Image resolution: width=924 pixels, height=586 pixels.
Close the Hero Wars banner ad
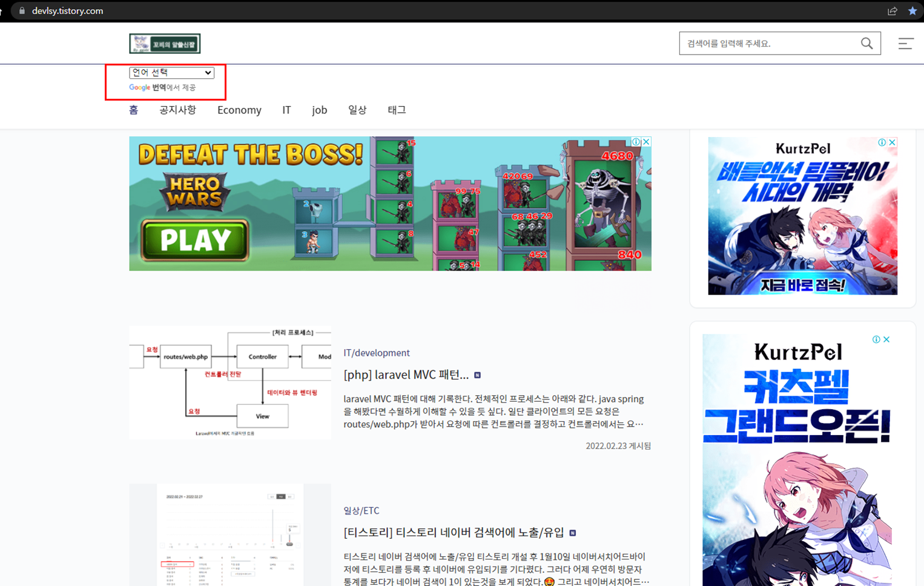click(647, 142)
